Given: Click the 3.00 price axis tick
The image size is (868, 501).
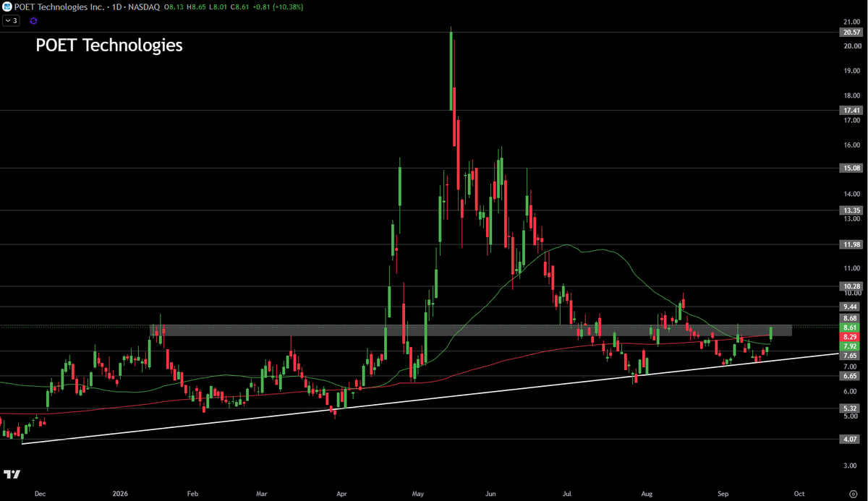Looking at the screenshot, I should pos(851,466).
